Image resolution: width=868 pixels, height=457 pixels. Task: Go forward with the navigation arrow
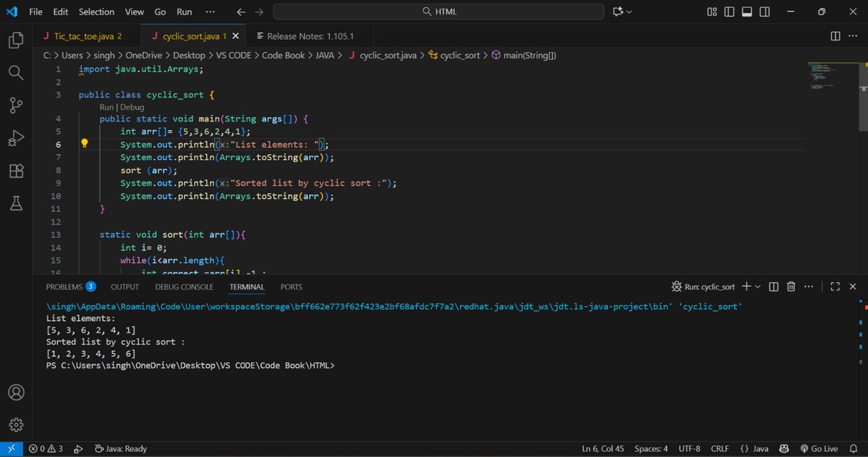[259, 12]
